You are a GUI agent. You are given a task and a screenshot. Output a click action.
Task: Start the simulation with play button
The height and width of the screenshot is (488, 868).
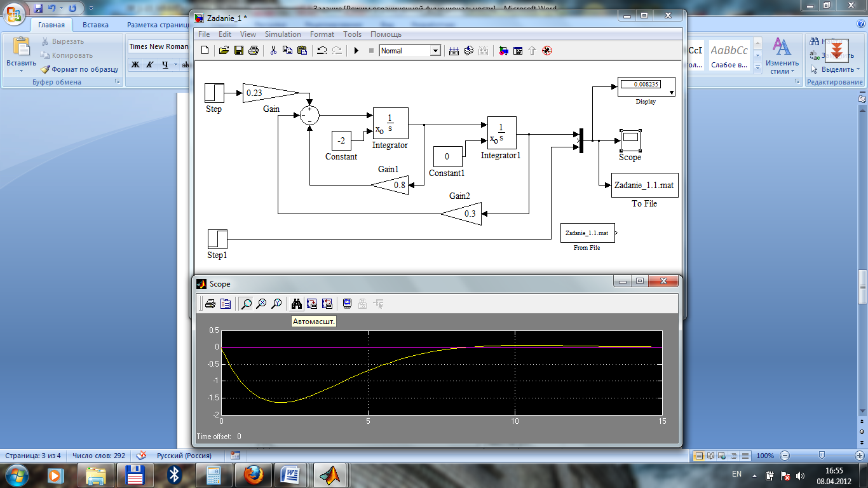click(356, 51)
